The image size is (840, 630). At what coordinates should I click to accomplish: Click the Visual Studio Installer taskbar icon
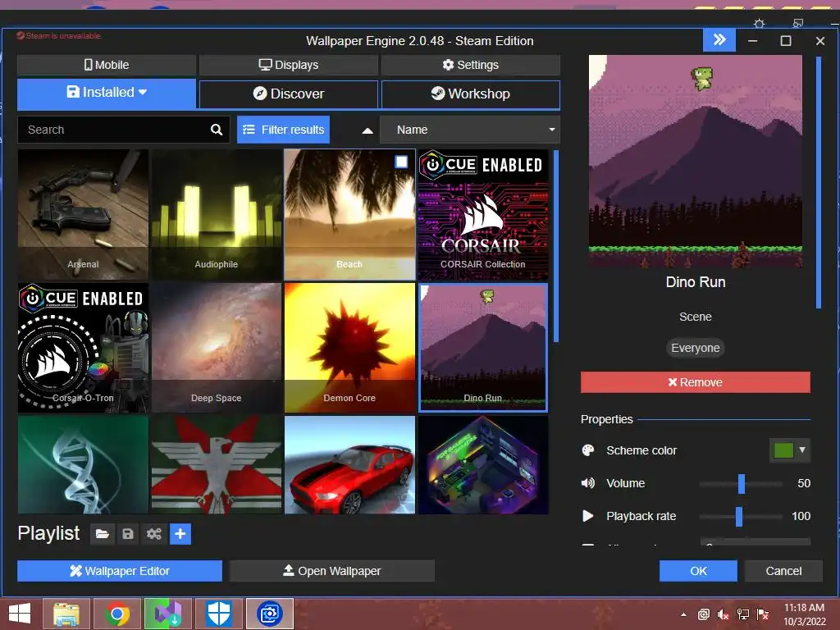coord(168,614)
